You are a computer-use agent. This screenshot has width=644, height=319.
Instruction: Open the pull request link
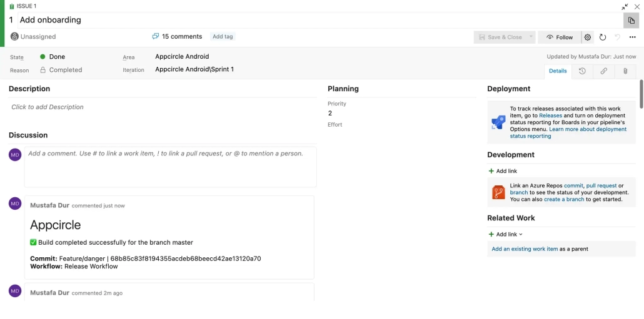[601, 185]
